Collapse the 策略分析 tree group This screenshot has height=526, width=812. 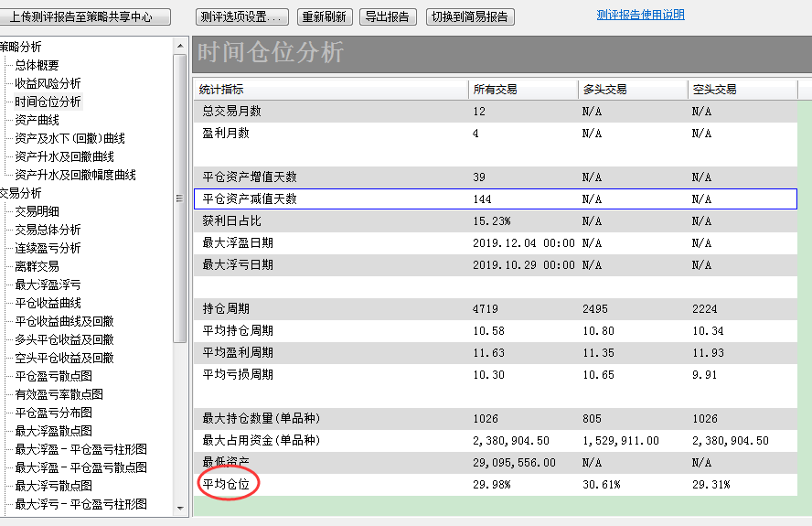click(20, 47)
